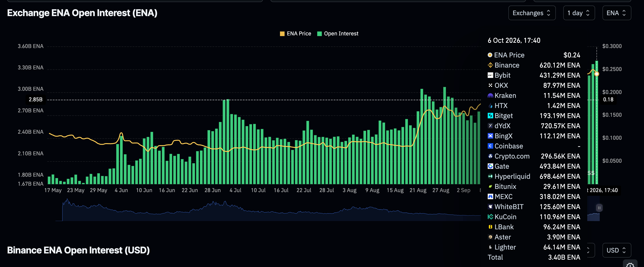Click the Gate logo in tooltip

click(x=490, y=166)
